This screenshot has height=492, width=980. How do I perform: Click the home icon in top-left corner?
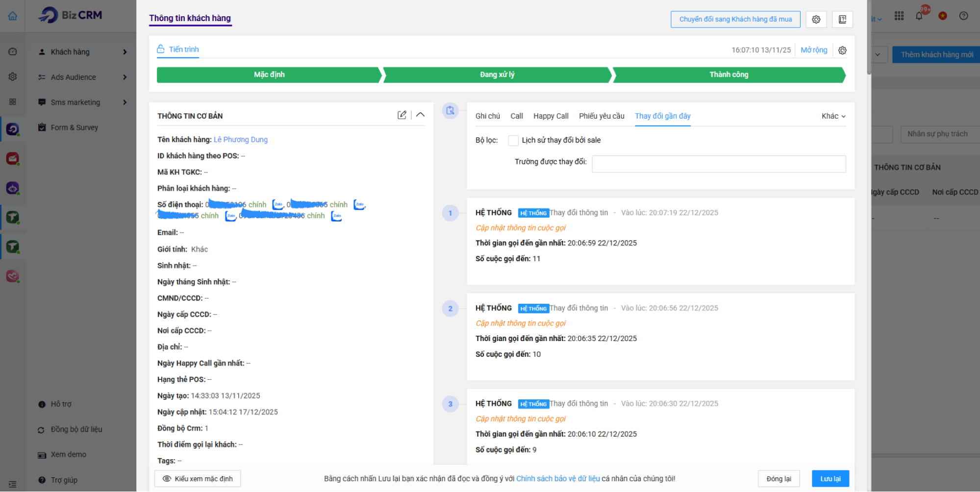[13, 16]
